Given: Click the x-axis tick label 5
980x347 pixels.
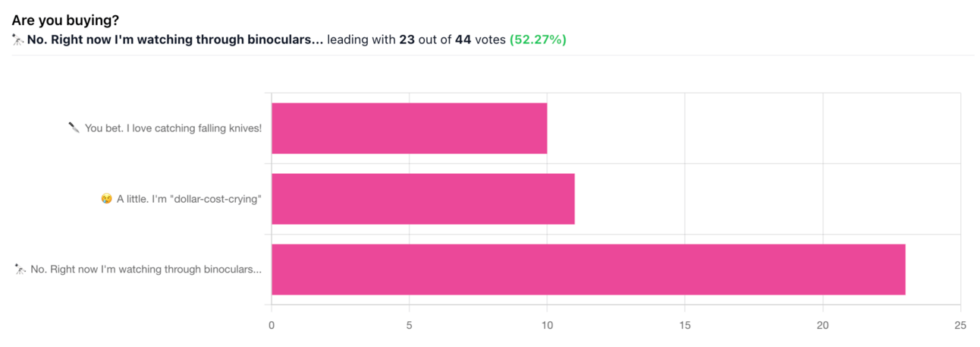Looking at the screenshot, I should [410, 326].
